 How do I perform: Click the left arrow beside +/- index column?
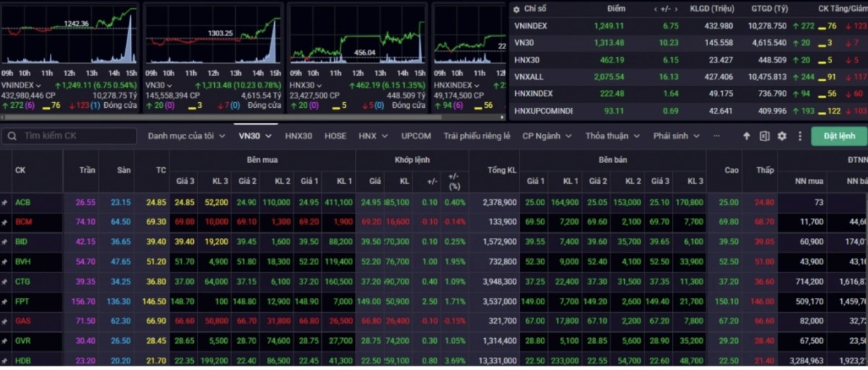click(655, 9)
